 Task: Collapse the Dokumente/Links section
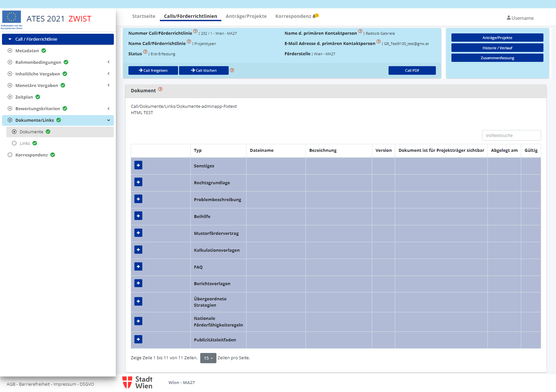click(x=109, y=120)
